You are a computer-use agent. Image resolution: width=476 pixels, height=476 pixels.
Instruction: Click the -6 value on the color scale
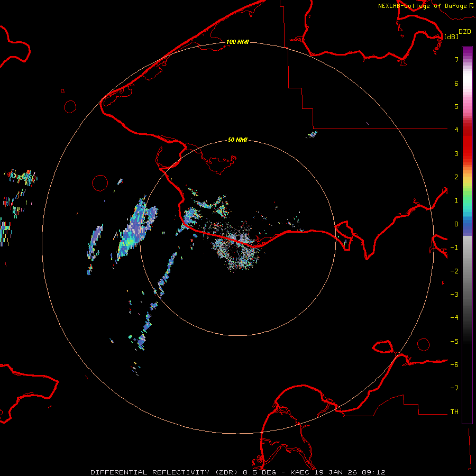[454, 365]
